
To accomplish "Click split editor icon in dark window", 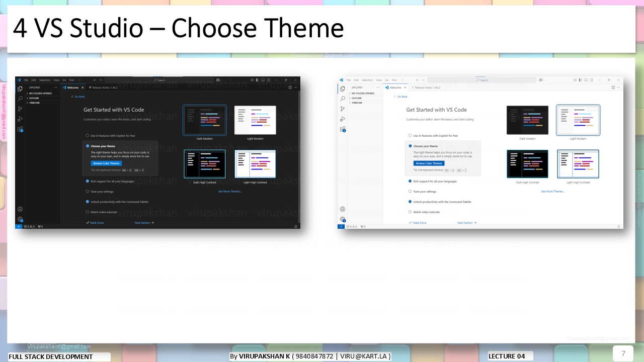I will click(x=290, y=87).
